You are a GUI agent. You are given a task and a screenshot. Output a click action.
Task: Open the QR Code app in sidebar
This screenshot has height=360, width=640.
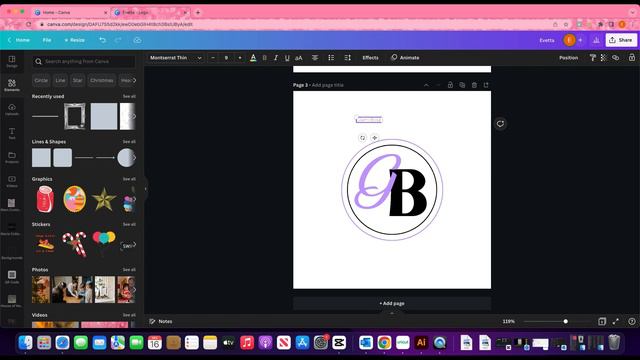pos(12,277)
